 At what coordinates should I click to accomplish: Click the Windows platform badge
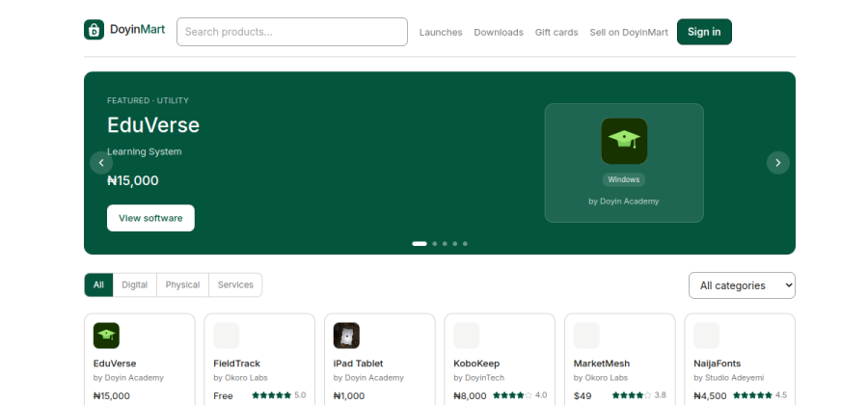point(624,179)
